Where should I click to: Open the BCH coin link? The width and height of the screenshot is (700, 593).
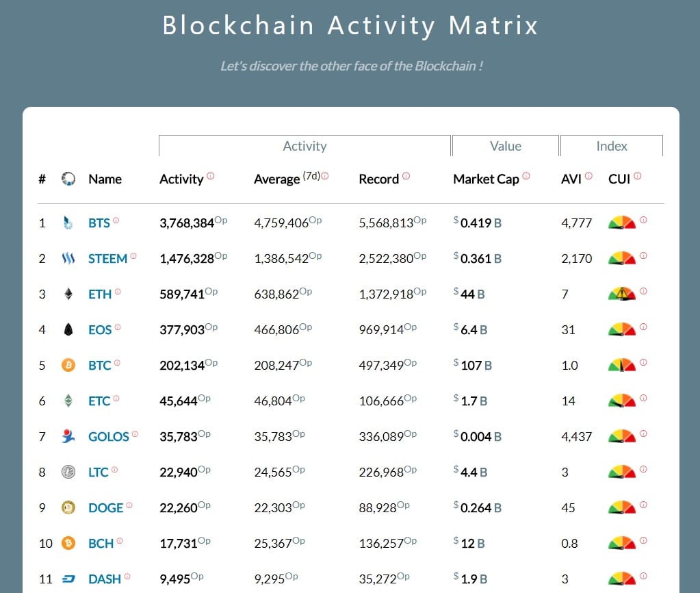pos(101,543)
